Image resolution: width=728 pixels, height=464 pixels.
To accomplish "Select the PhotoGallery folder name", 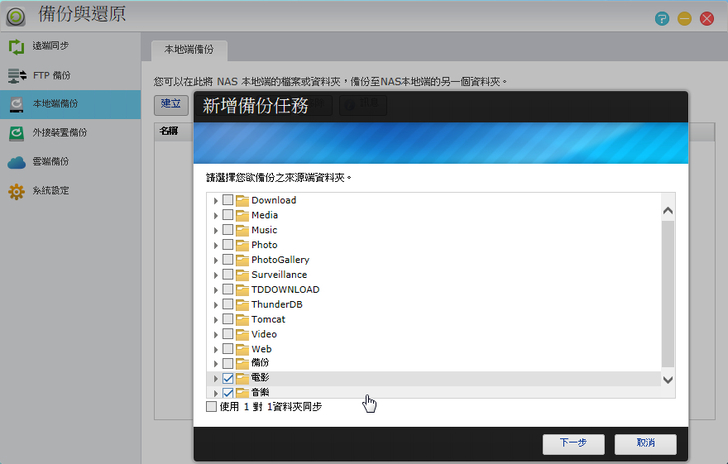I will (280, 260).
